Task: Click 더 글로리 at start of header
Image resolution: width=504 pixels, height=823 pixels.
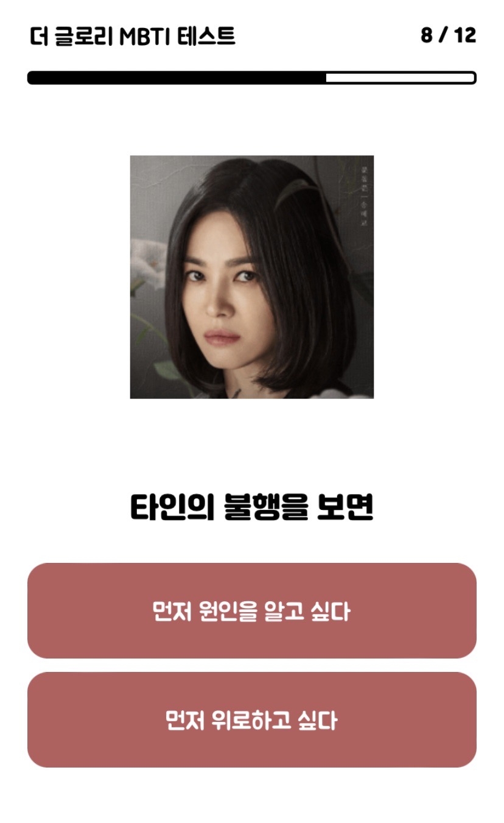Action: [71, 37]
